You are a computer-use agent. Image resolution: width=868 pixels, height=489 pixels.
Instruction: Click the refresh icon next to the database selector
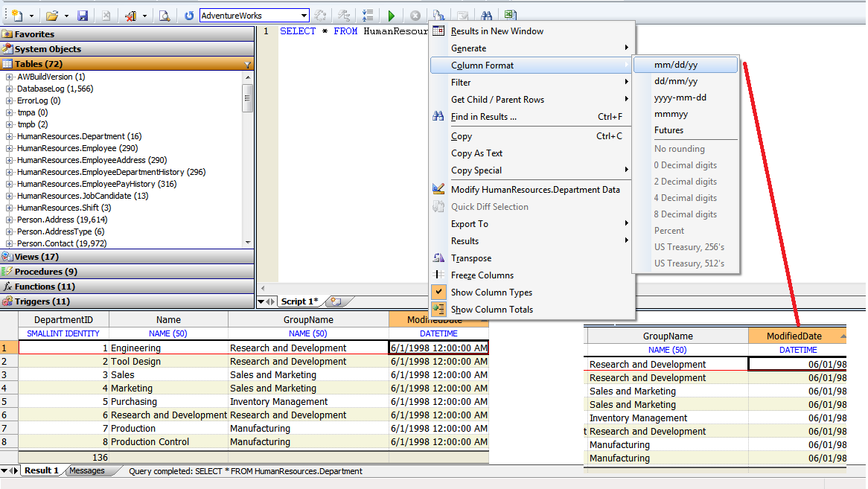[187, 14]
